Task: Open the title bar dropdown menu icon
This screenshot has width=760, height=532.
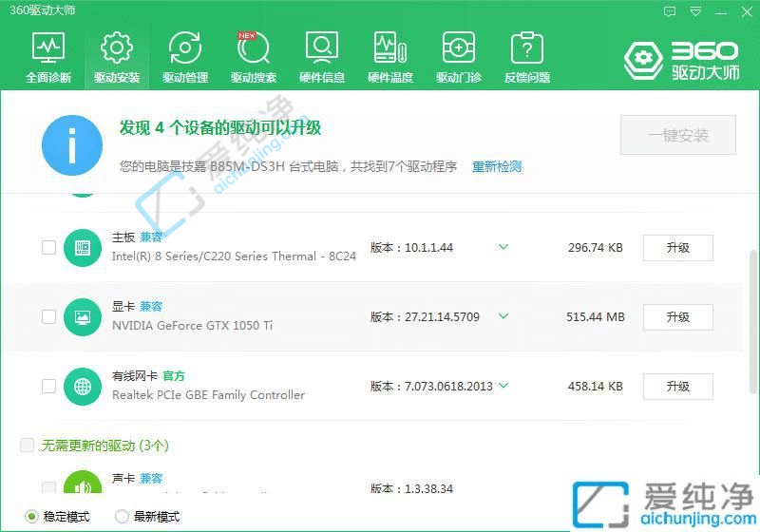Action: click(695, 11)
